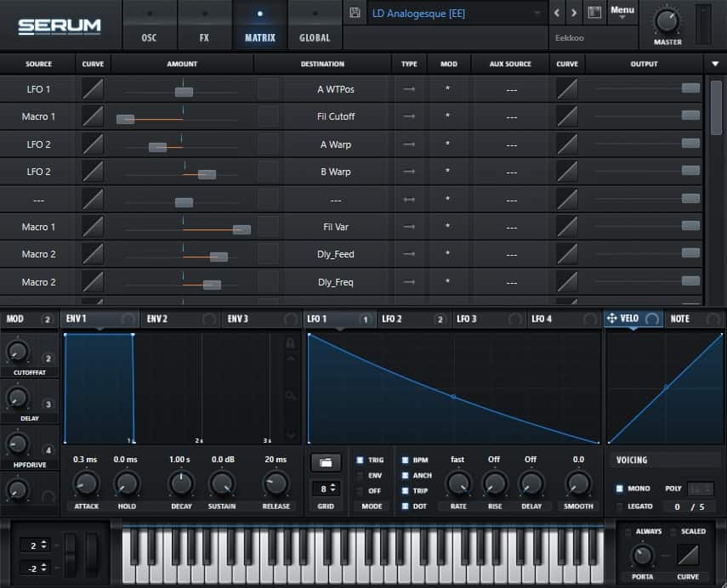Select the ENV 2 tab
This screenshot has width=727, height=588.
181,319
